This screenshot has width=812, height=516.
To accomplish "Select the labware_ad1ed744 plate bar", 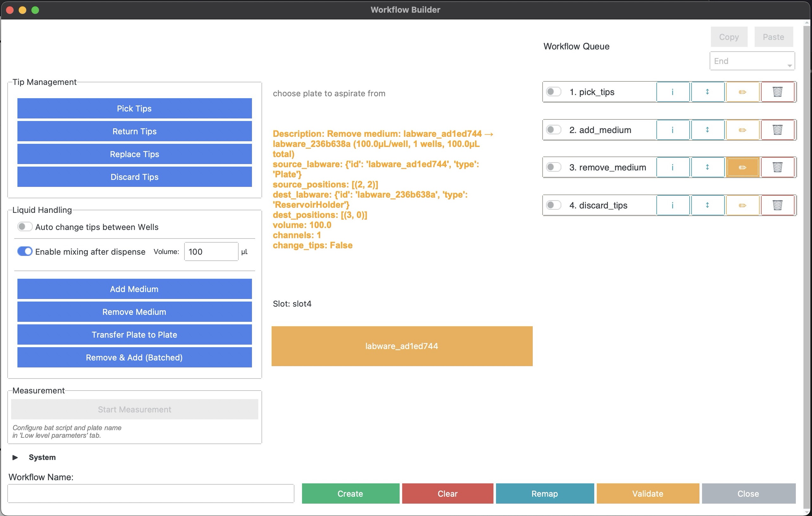I will point(402,346).
